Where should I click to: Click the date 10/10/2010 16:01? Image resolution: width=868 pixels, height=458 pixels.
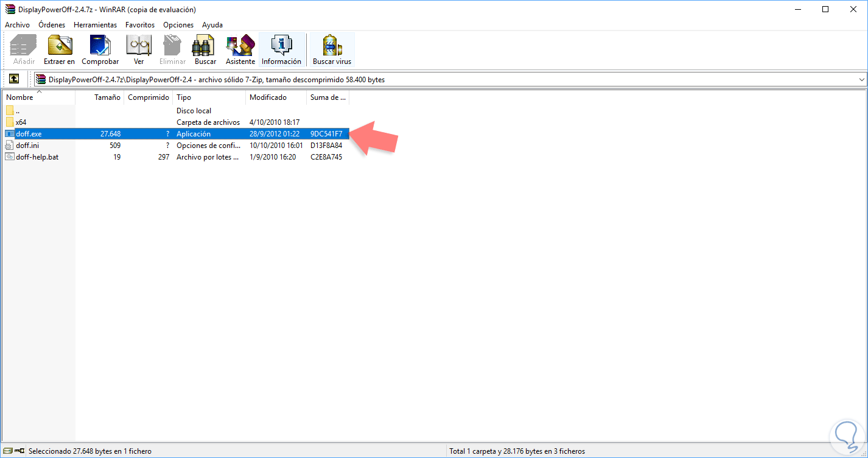pos(276,145)
